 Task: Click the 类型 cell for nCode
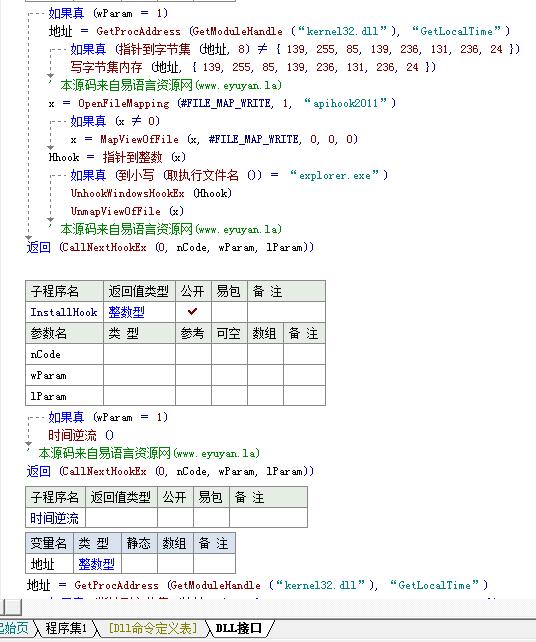point(139,354)
